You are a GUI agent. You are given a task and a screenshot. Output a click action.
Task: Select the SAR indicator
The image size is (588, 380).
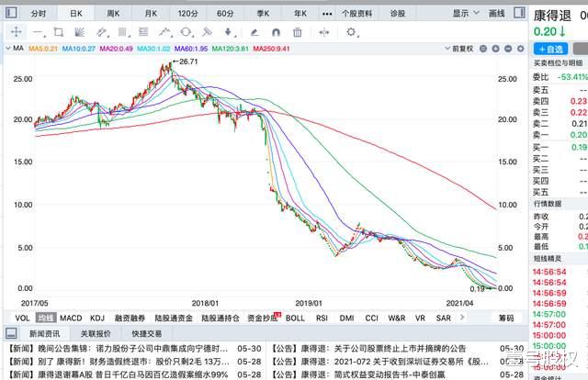(443, 318)
